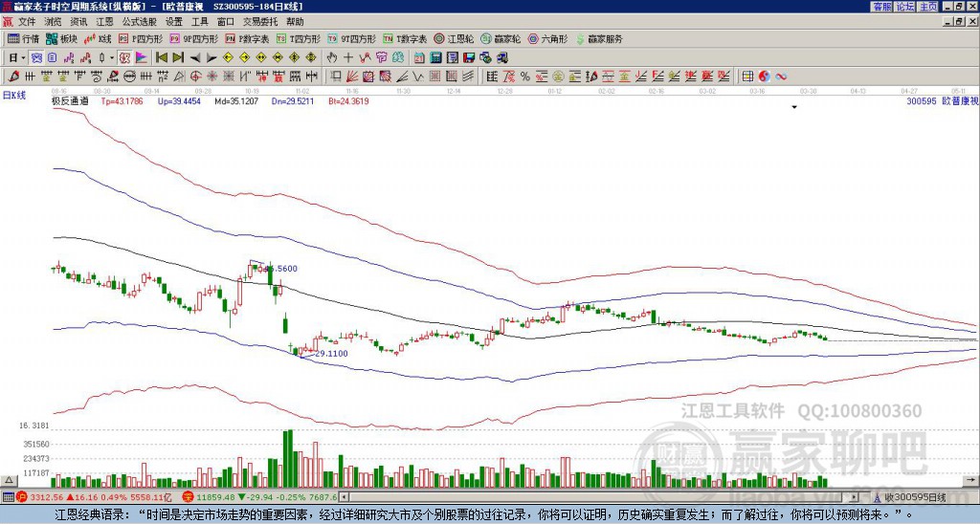The height and width of the screenshot is (524, 980).
Task: Open the 行情 quotes toolbar button
Action: 24,38
